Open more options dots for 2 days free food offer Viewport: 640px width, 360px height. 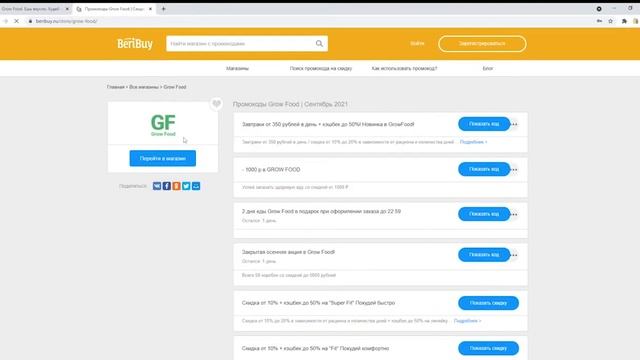515,214
